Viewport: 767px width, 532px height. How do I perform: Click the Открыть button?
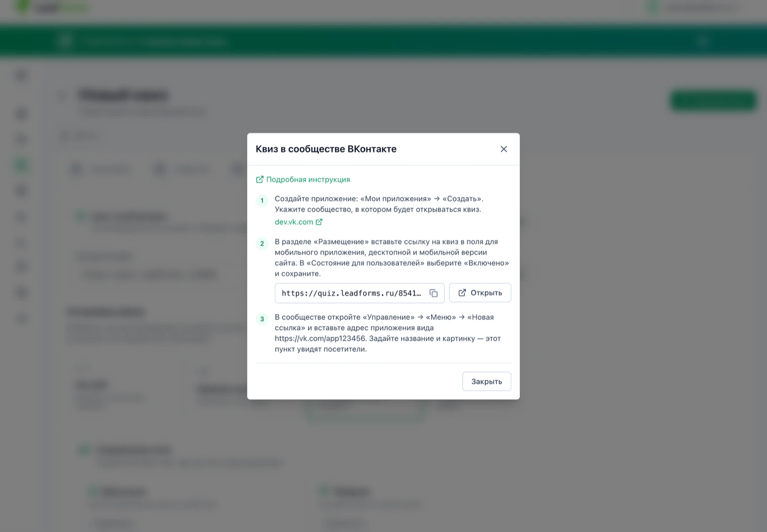click(x=480, y=293)
